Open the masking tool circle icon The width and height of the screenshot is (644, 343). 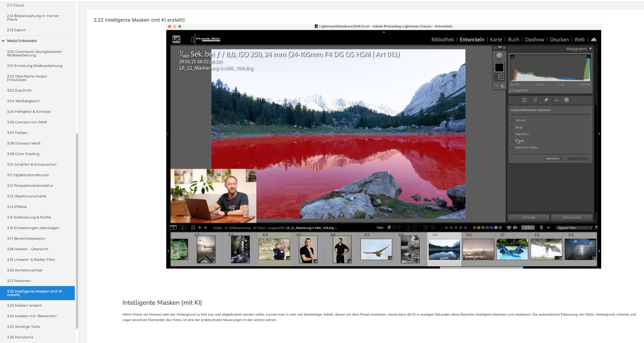(x=567, y=100)
